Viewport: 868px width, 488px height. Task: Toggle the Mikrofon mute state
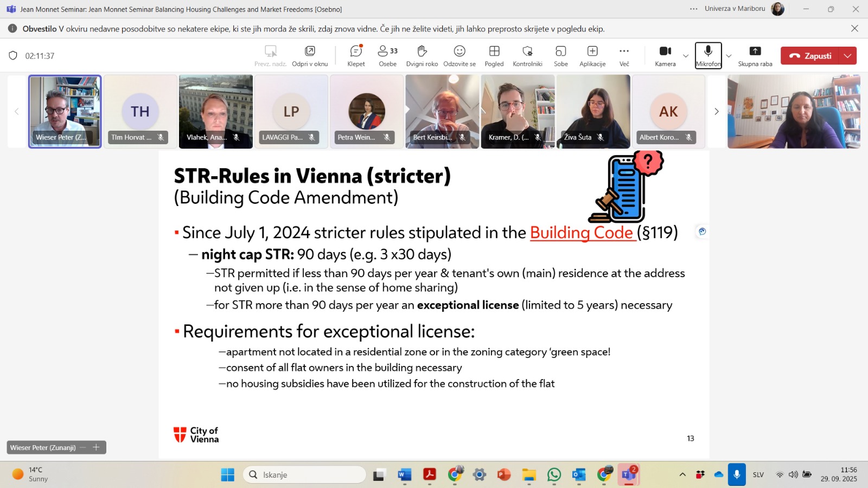pos(708,55)
